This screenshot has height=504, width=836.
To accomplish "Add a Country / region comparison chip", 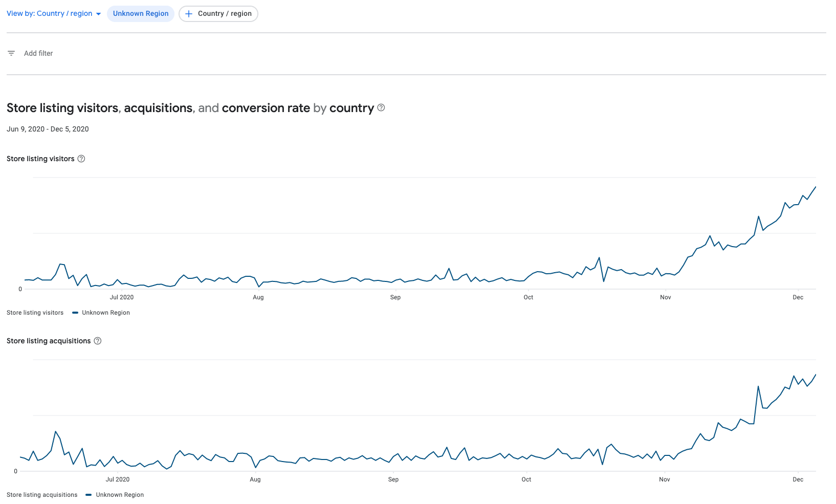I will pyautogui.click(x=218, y=14).
